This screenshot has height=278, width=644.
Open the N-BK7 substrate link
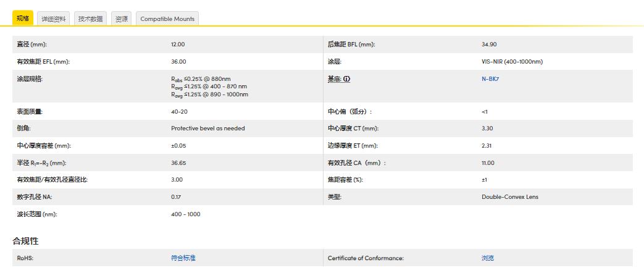point(489,79)
